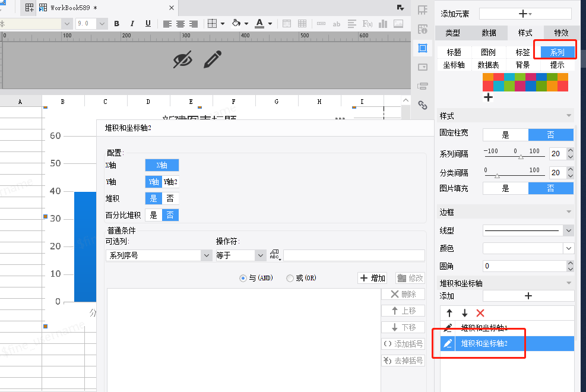Set 图片填充 to 否
The width and height of the screenshot is (586, 392).
[550, 188]
